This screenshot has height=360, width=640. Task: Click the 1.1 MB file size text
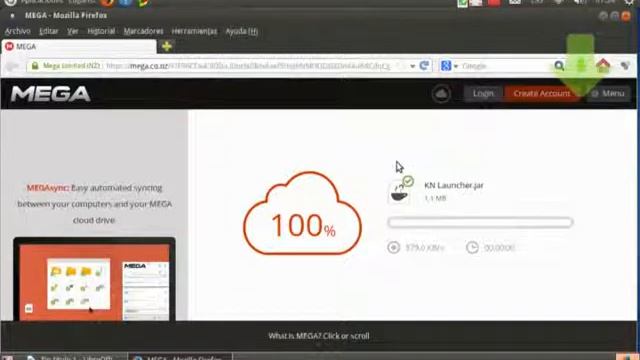tap(435, 198)
